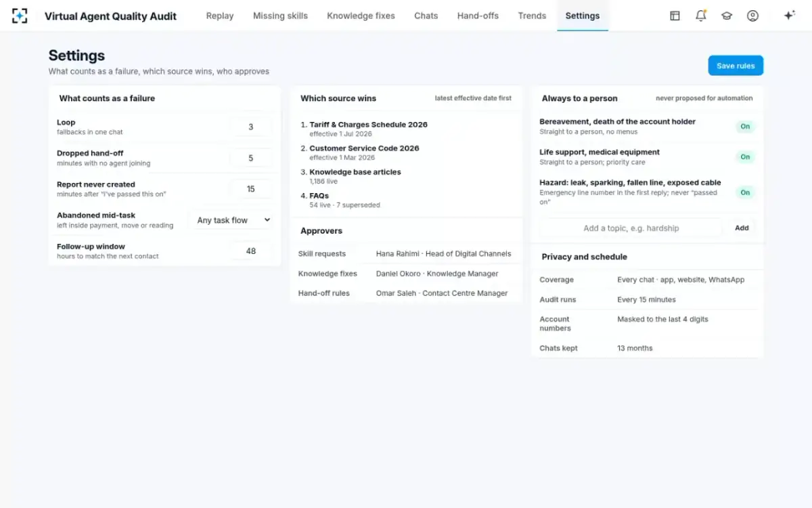Go to the Chats tab
Image resolution: width=812 pixels, height=508 pixels.
coord(426,16)
